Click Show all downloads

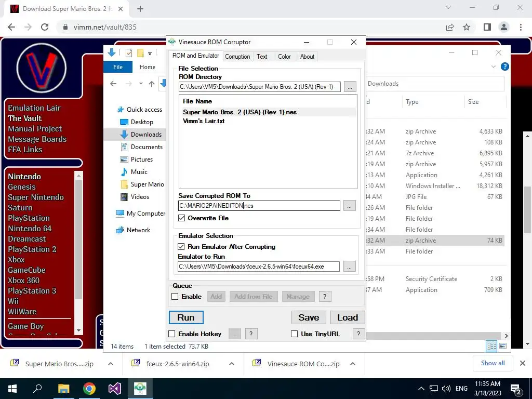[493, 363]
